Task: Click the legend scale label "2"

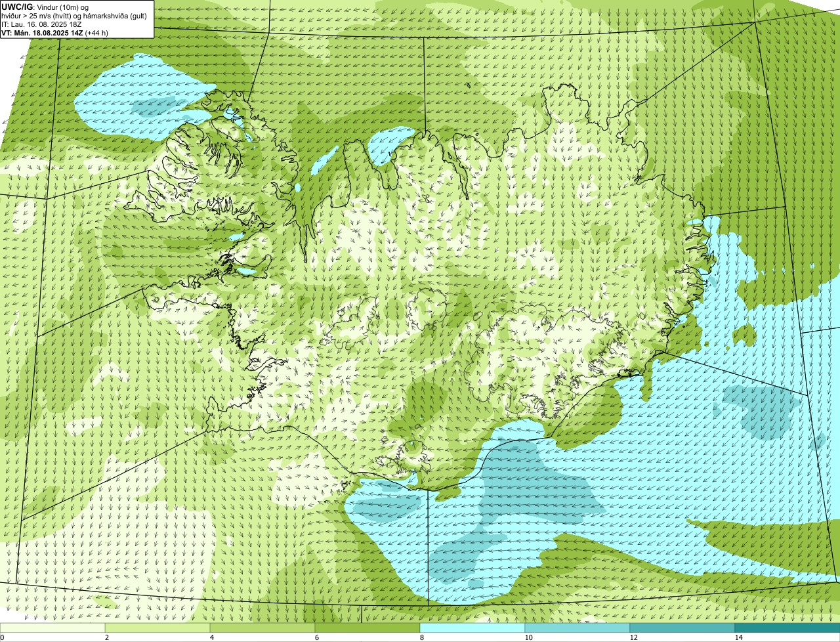Action: [106, 637]
